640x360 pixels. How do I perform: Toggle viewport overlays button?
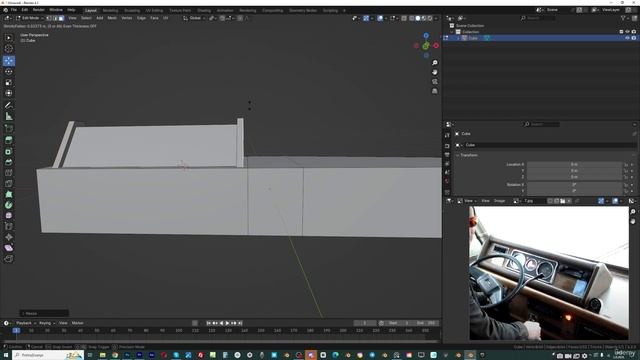[x=380, y=18]
